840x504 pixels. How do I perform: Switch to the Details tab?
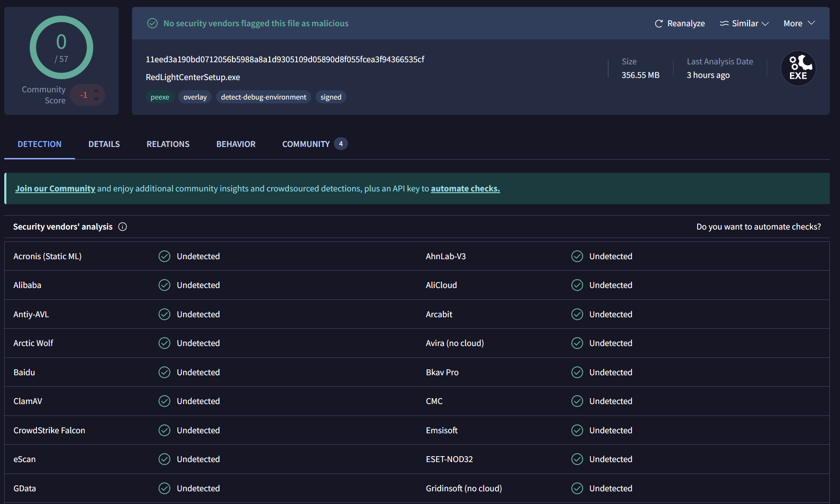(104, 144)
